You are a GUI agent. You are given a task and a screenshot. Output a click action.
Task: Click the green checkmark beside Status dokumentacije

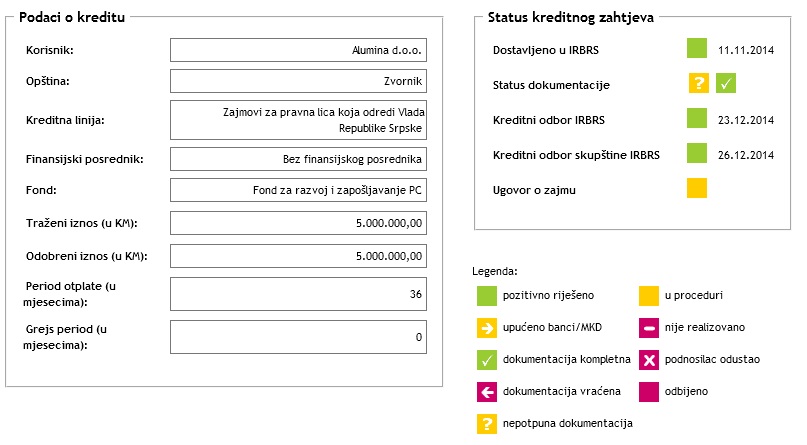726,84
